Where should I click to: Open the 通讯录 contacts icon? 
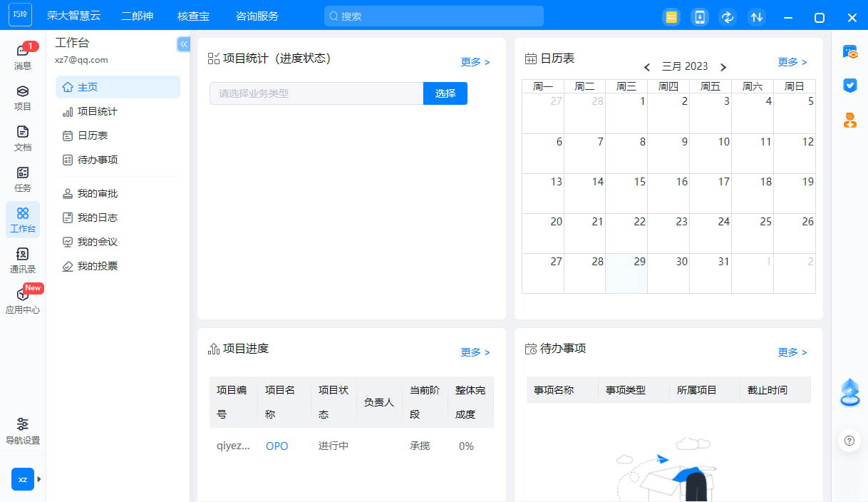[23, 260]
